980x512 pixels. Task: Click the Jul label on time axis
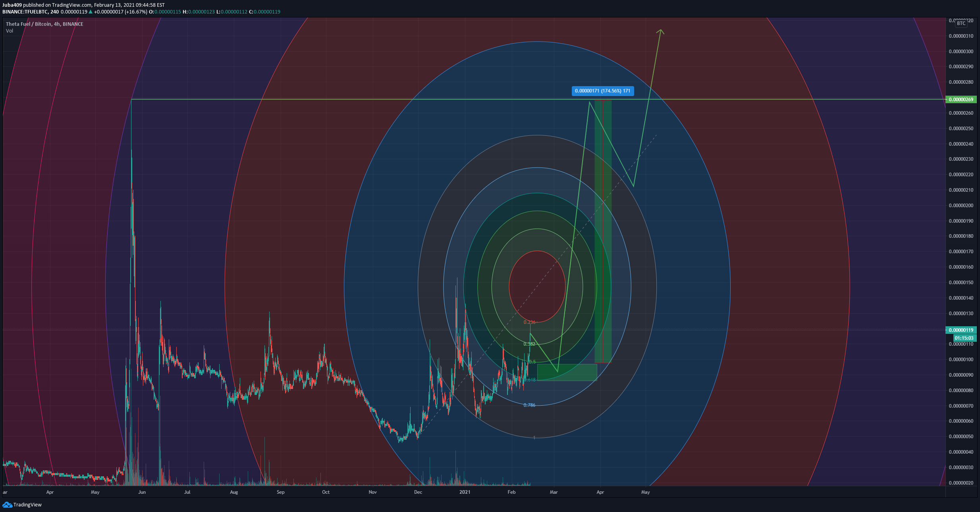[187, 492]
